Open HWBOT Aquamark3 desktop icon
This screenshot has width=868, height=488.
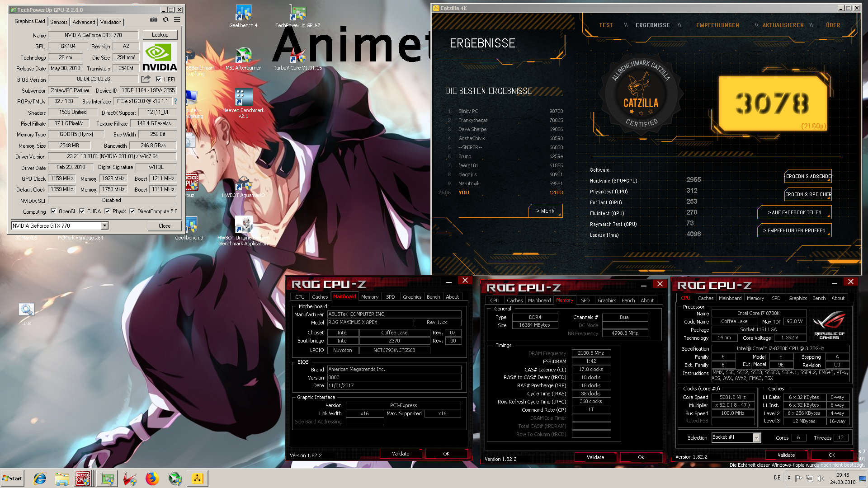[x=243, y=187]
